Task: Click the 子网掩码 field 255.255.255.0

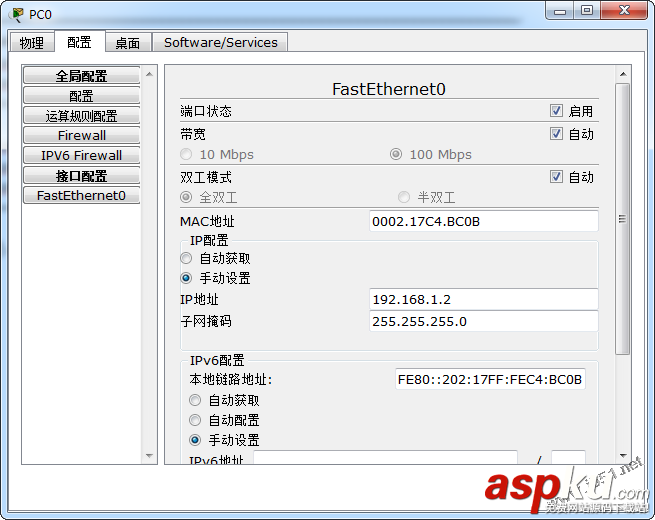Action: coord(484,322)
